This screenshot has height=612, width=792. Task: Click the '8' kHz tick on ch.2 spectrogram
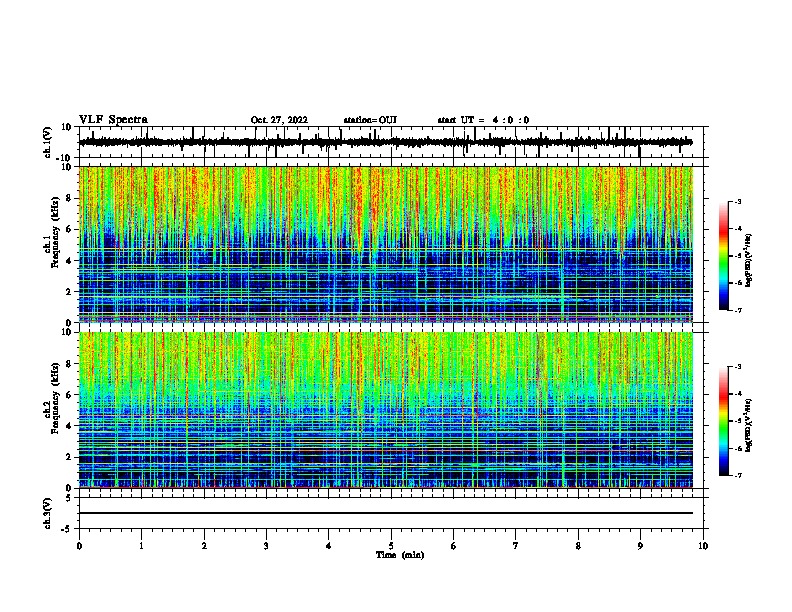[69, 364]
